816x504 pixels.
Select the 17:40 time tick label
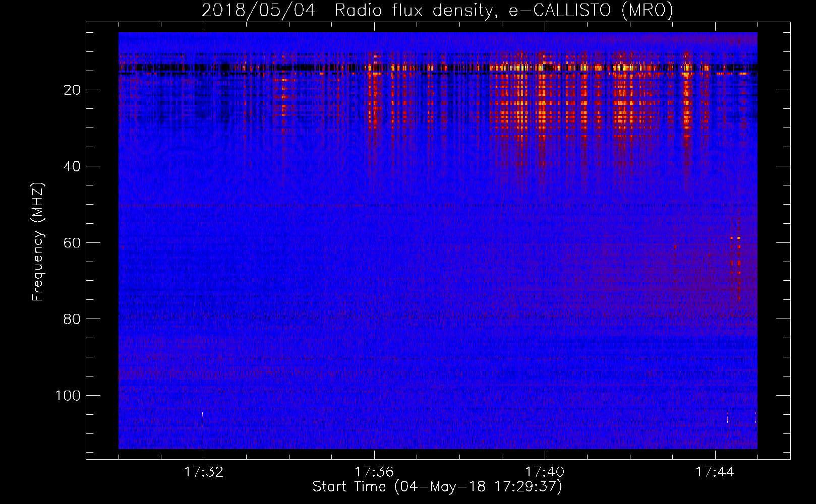point(545,472)
